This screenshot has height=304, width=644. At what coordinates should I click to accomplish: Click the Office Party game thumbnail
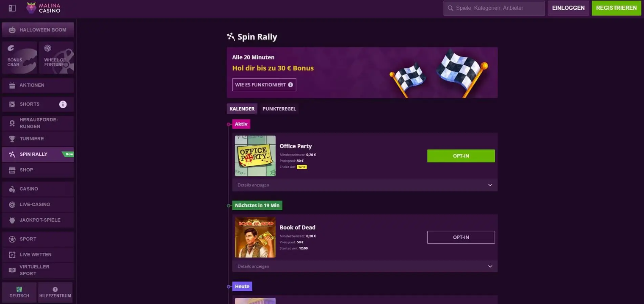(x=255, y=156)
